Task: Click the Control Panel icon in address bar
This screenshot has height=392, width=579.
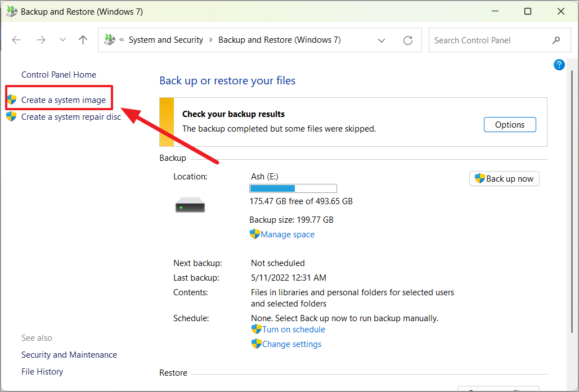Action: pos(109,39)
